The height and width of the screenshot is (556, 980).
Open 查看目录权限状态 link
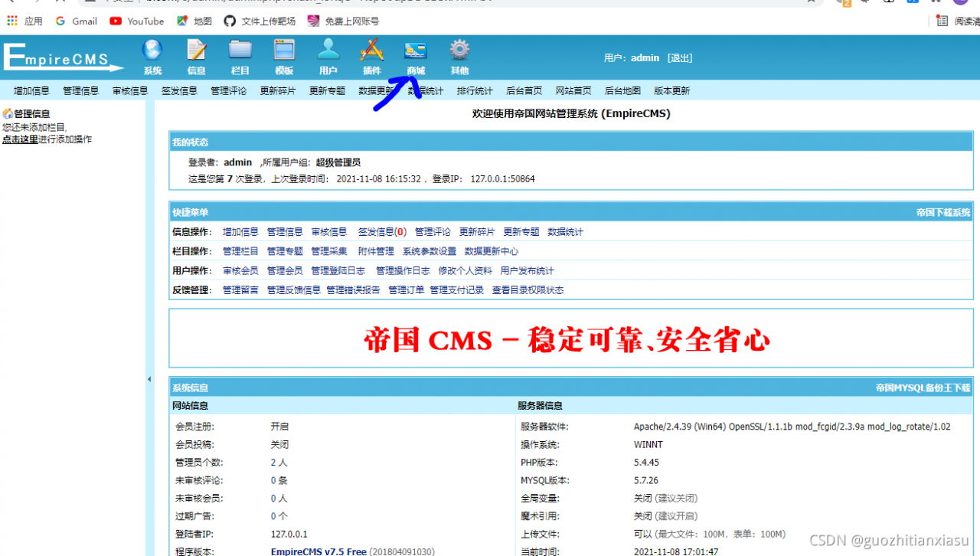(528, 289)
